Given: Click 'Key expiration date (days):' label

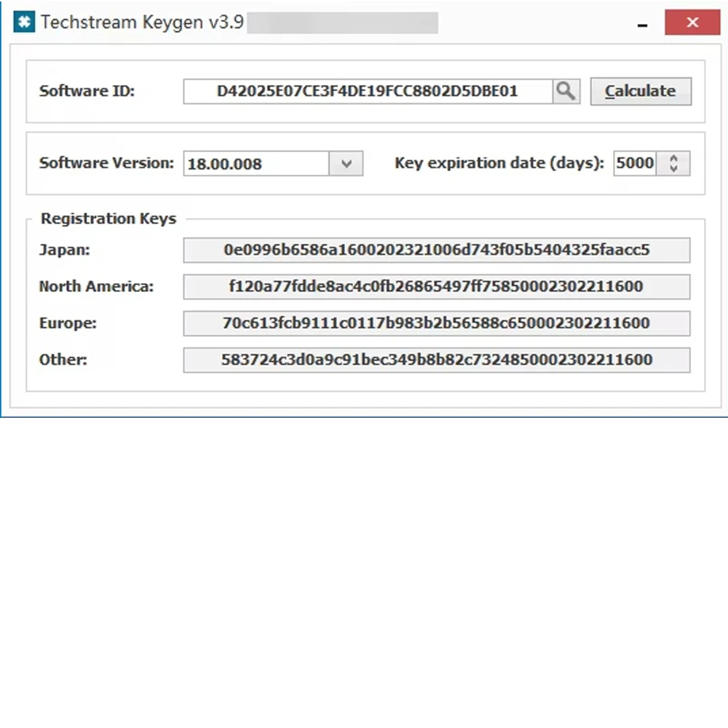Looking at the screenshot, I should click(x=499, y=163).
